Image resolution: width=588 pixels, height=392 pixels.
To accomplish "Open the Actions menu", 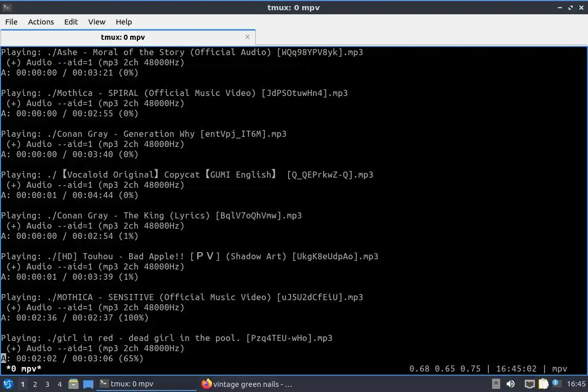I will [x=41, y=22].
